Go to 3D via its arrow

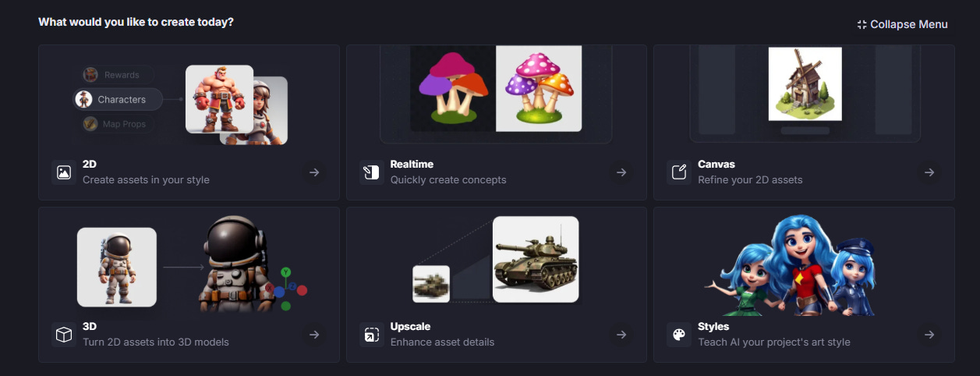(x=314, y=335)
